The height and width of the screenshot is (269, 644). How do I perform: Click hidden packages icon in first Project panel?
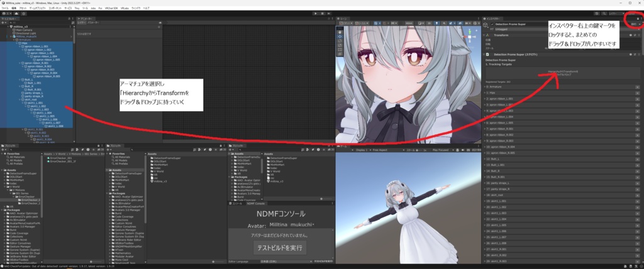click(x=101, y=150)
